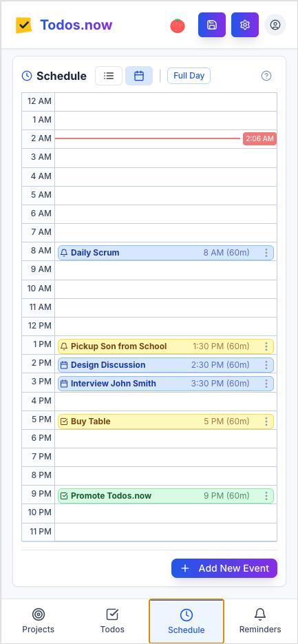This screenshot has width=298, height=644.
Task: Open three-dot menu for Daily Scrum
Action: (266, 253)
